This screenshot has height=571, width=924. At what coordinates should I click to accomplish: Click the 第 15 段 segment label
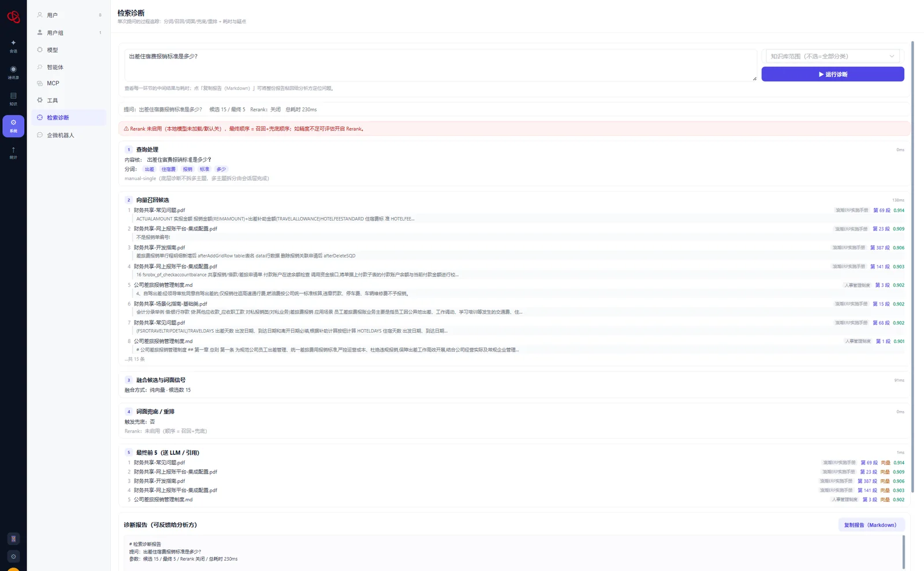click(881, 304)
